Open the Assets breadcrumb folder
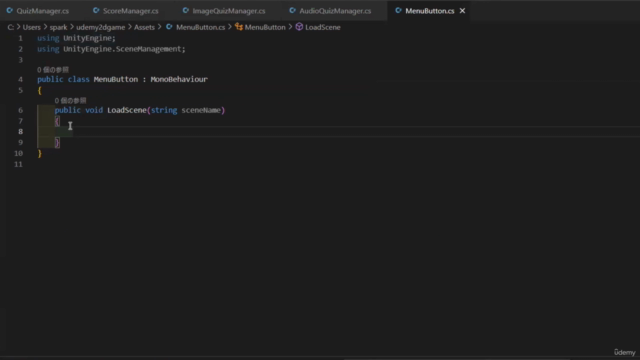Screen dimensions: 640x360 coord(144,27)
